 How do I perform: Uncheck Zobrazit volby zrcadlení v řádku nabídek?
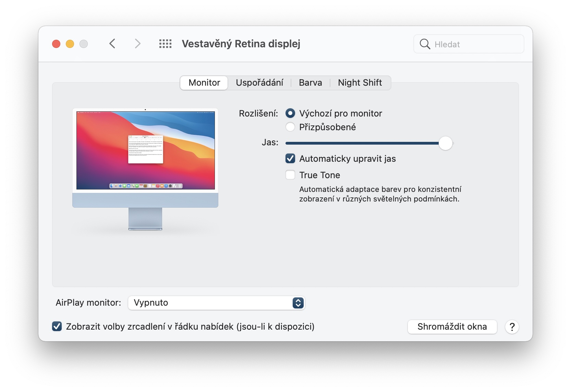pyautogui.click(x=57, y=326)
